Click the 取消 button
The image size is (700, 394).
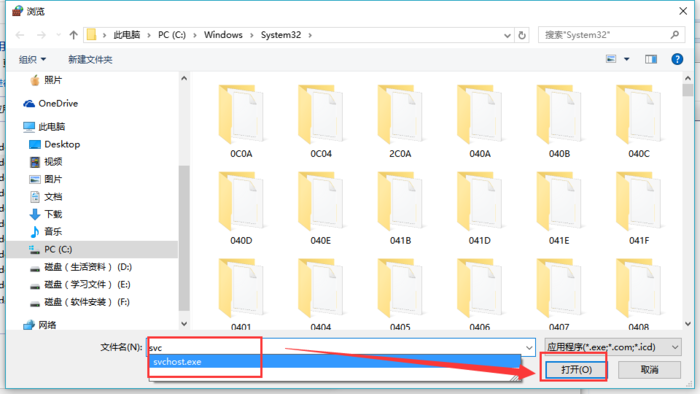(x=649, y=369)
